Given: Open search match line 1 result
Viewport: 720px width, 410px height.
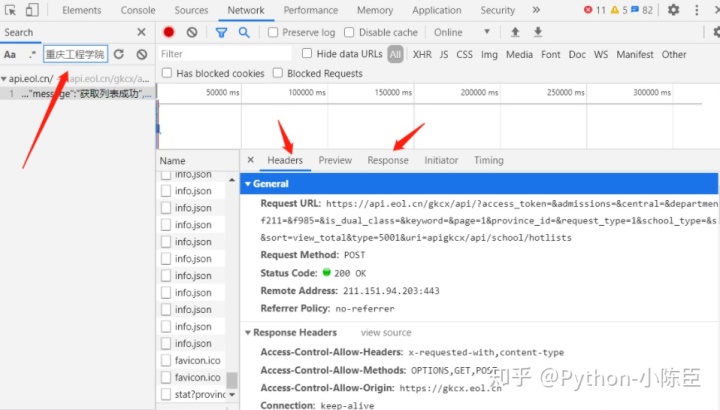Looking at the screenshot, I should click(x=78, y=94).
